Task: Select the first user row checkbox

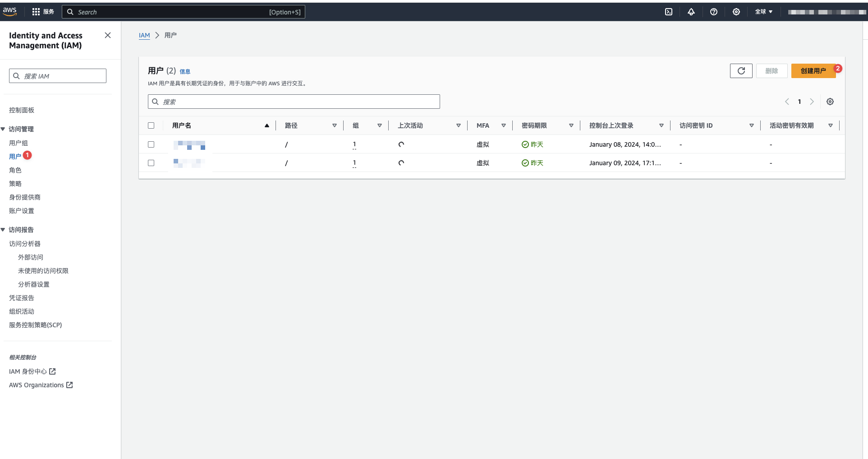Action: tap(151, 144)
